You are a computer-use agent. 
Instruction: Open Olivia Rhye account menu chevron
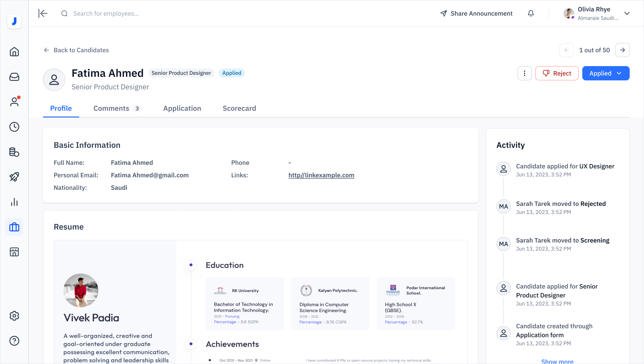tap(627, 13)
